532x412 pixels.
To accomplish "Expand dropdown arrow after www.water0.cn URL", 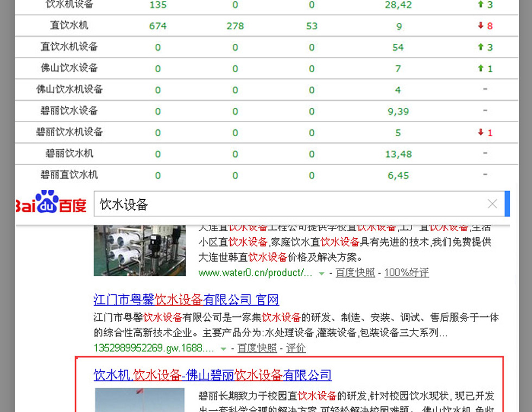I will tap(321, 273).
